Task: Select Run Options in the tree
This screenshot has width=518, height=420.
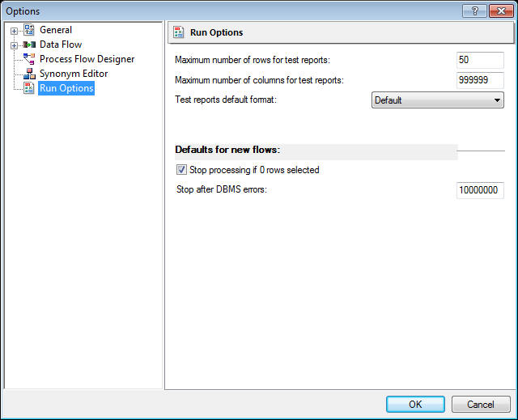Action: 66,88
